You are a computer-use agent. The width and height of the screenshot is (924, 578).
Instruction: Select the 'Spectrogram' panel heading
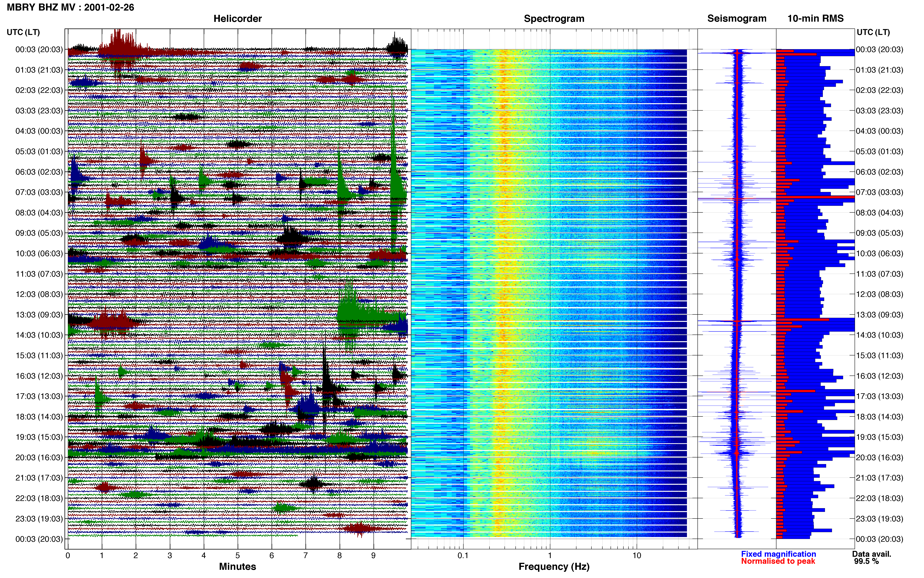554,18
